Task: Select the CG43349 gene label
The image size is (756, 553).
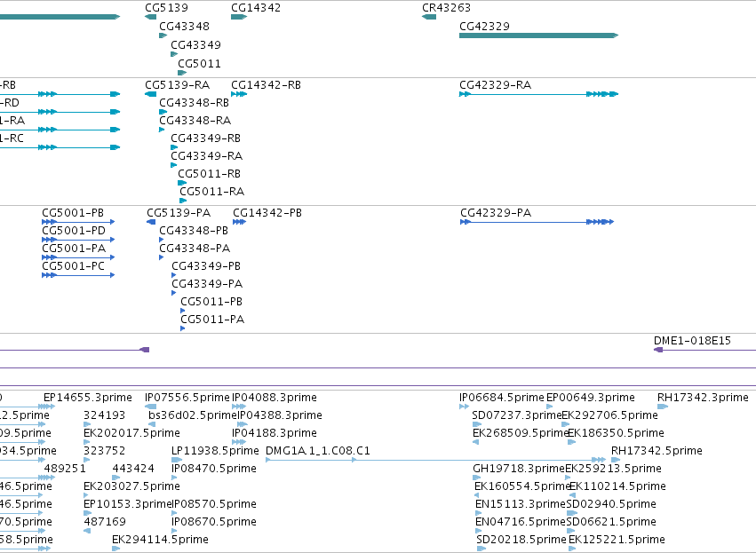Action: [195, 44]
